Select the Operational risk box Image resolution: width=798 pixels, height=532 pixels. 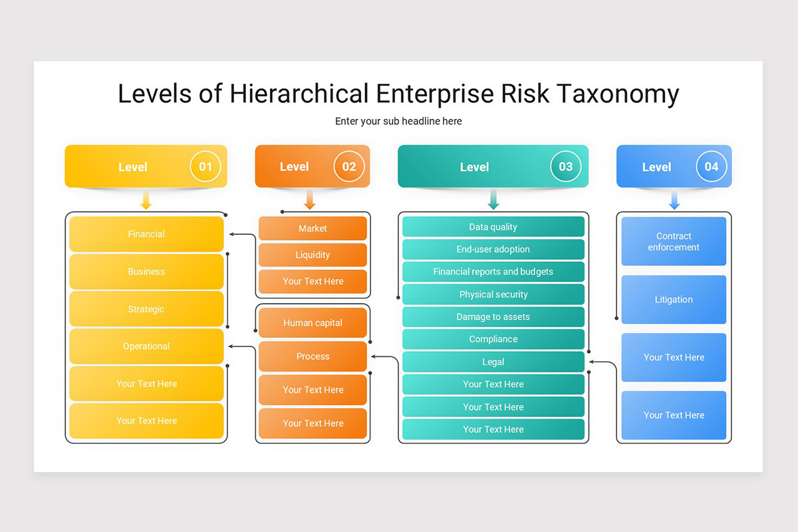(x=146, y=346)
